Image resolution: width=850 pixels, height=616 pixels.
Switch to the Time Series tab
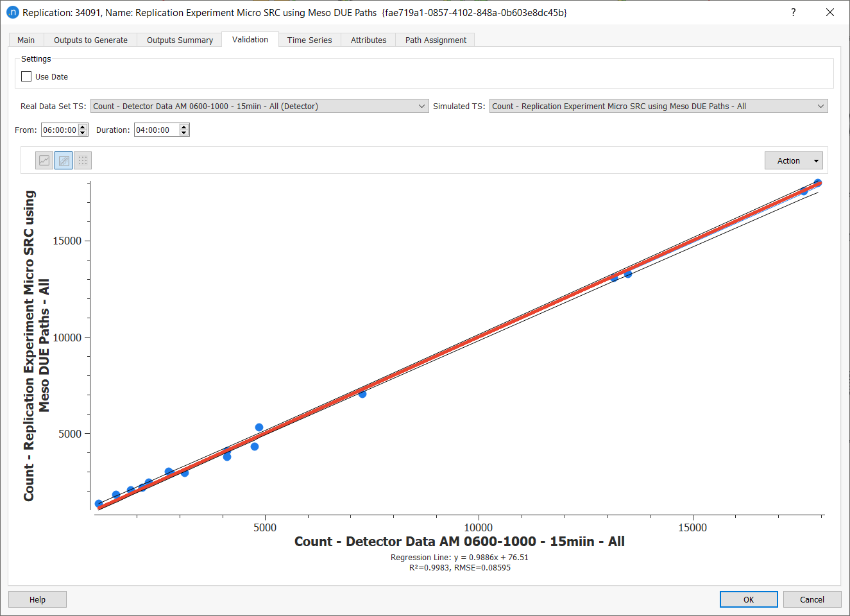click(x=309, y=40)
